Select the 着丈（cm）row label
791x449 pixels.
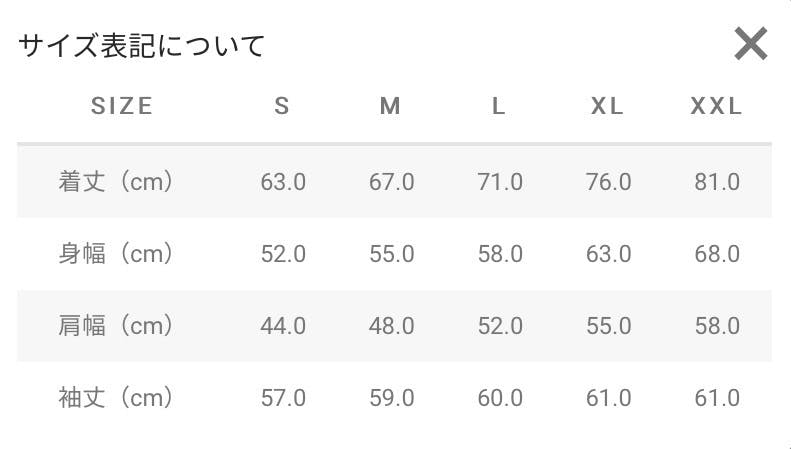[116, 182]
